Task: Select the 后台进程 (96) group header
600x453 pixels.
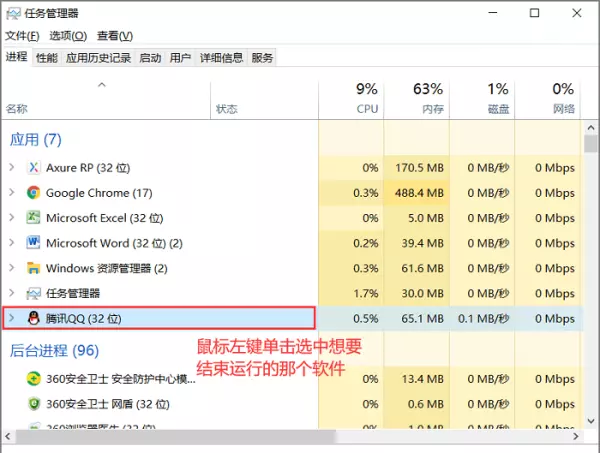Action: pyautogui.click(x=54, y=350)
